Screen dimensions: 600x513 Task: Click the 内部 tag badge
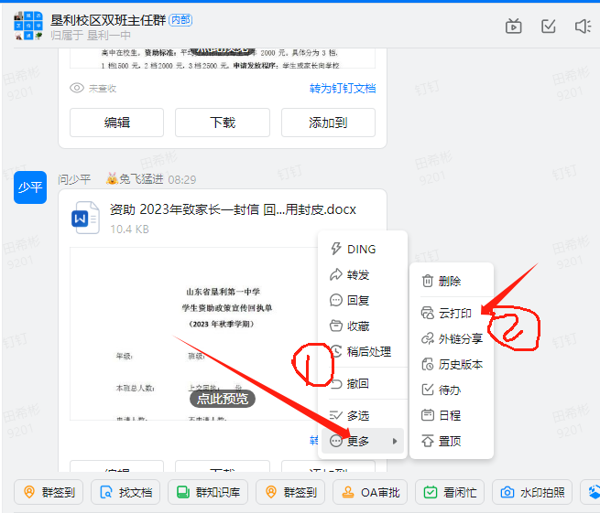click(x=181, y=20)
